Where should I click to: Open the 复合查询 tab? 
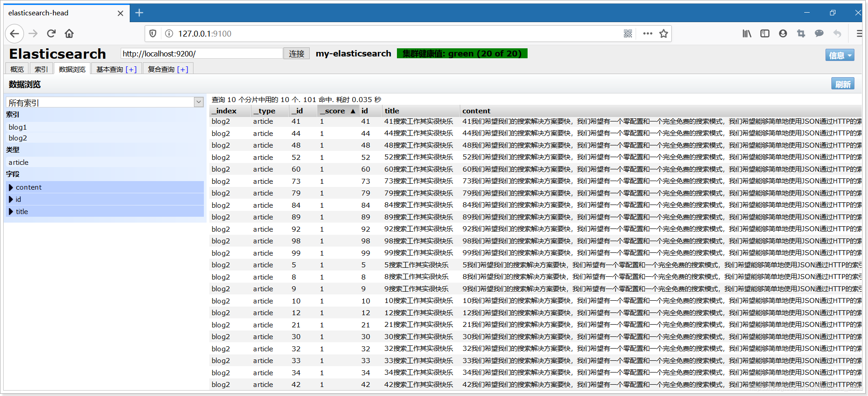coord(161,69)
